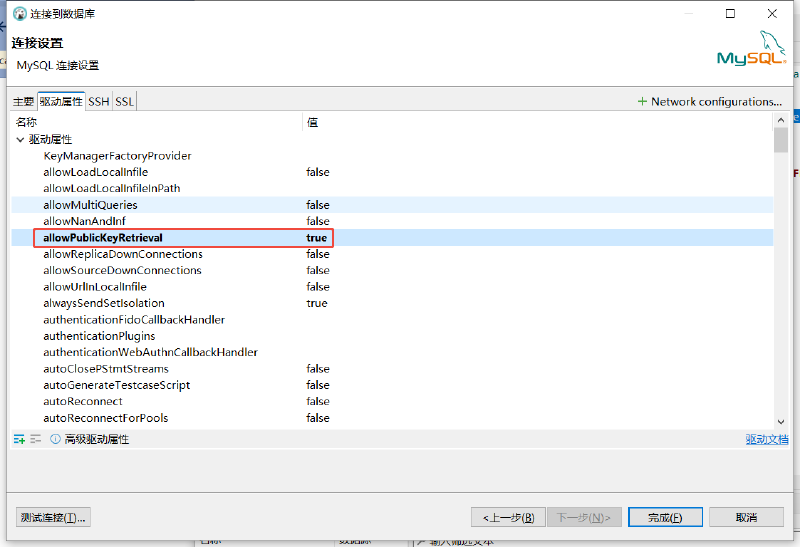Click the MySQL dolphin logo
The height and width of the screenshot is (547, 800).
pyautogui.click(x=751, y=48)
